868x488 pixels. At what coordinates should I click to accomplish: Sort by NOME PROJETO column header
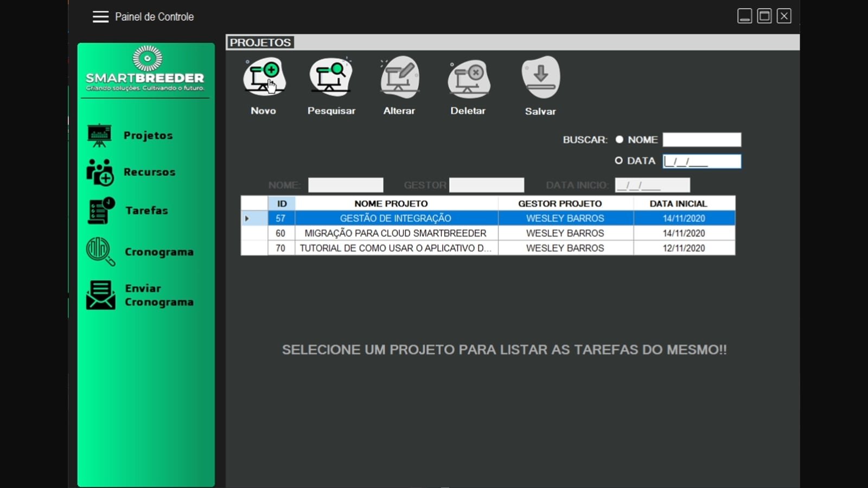tap(397, 203)
